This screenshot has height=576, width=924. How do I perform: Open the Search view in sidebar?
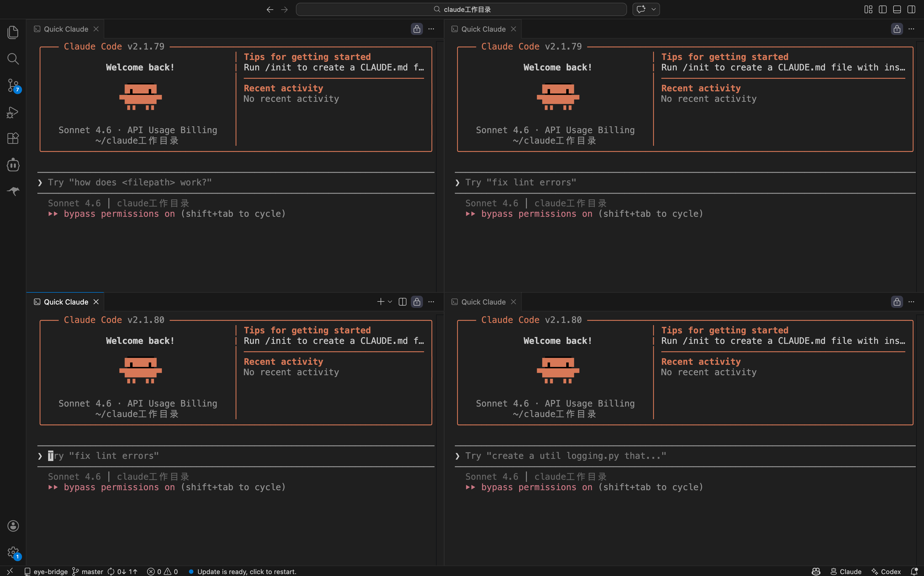point(13,59)
